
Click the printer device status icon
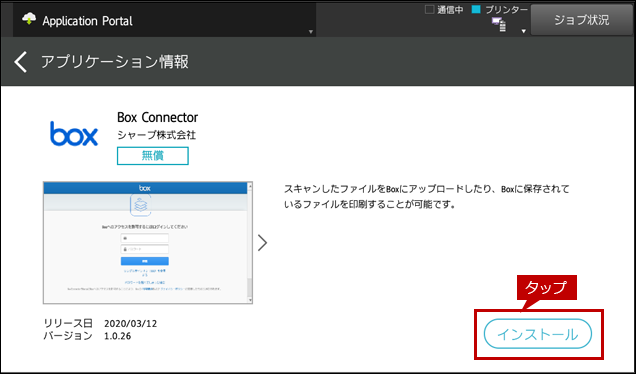(499, 25)
